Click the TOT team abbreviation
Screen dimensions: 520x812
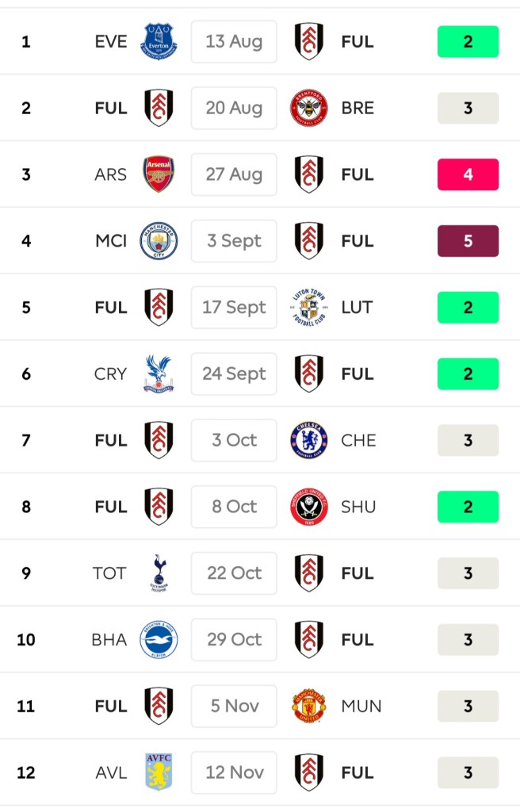(109, 573)
